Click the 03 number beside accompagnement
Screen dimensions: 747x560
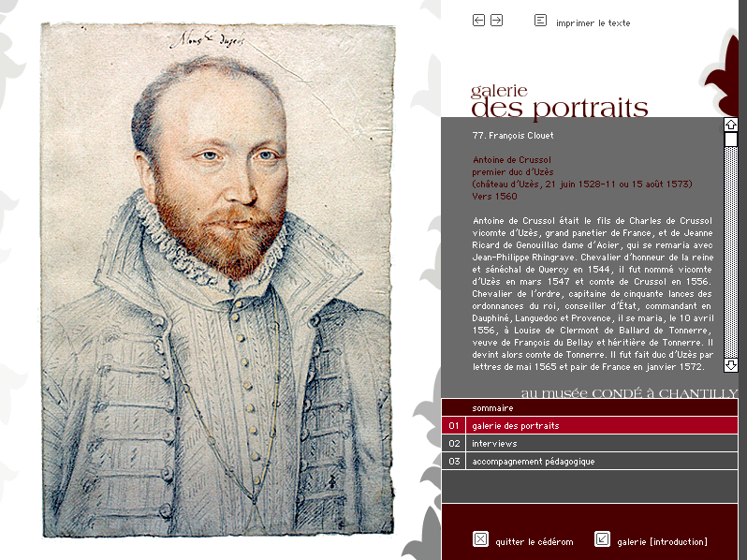click(x=453, y=462)
